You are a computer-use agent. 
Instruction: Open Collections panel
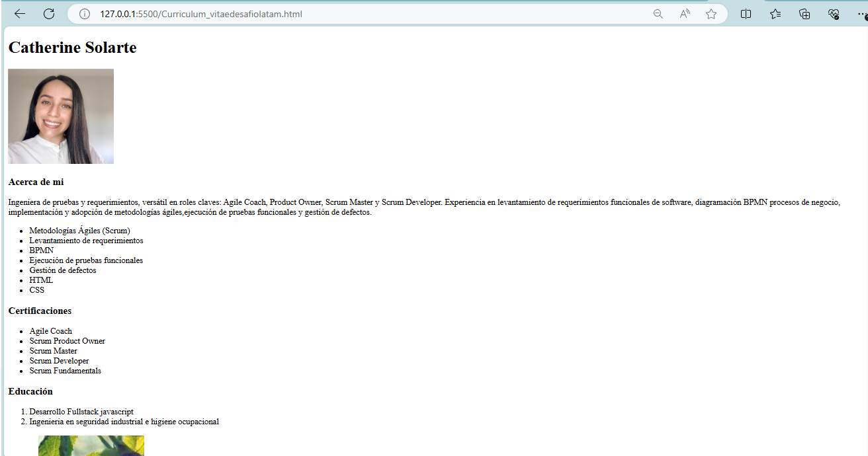click(804, 14)
